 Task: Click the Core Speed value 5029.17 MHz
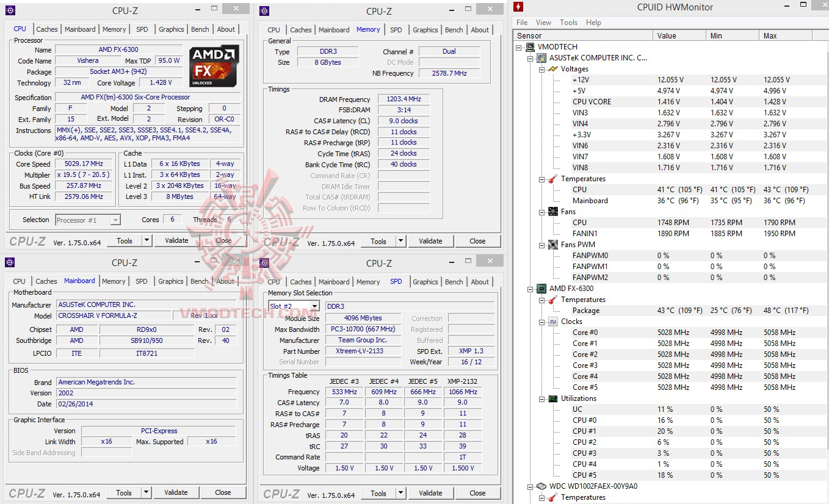(x=84, y=164)
